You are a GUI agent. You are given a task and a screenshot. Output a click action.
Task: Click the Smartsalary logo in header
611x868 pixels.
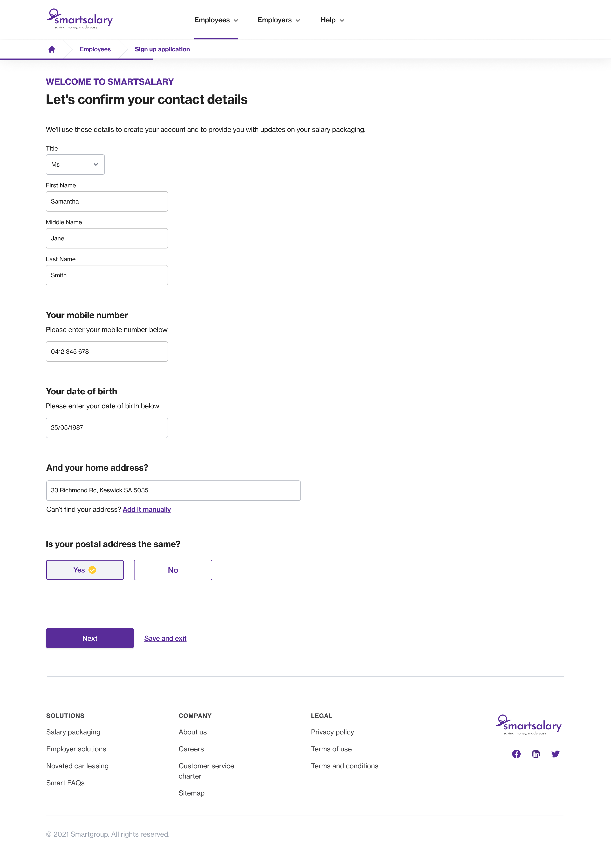point(79,19)
